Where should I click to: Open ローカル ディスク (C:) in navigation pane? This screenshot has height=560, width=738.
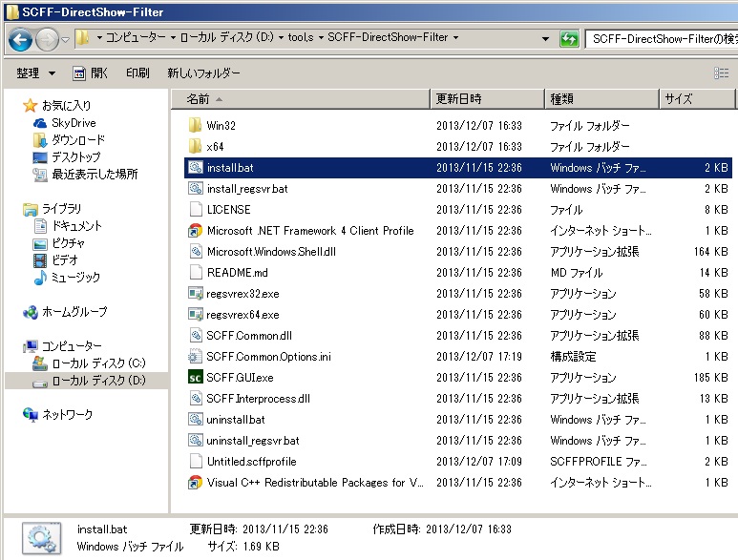click(98, 363)
